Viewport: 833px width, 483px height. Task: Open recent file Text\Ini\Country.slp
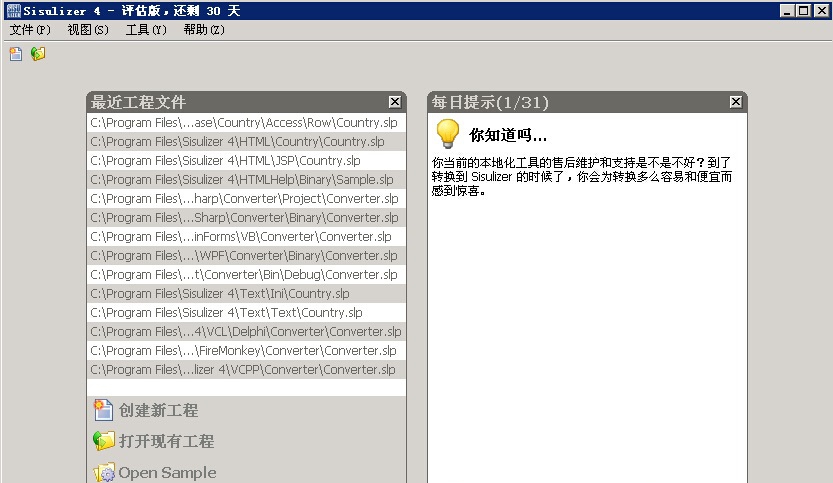[246, 294]
